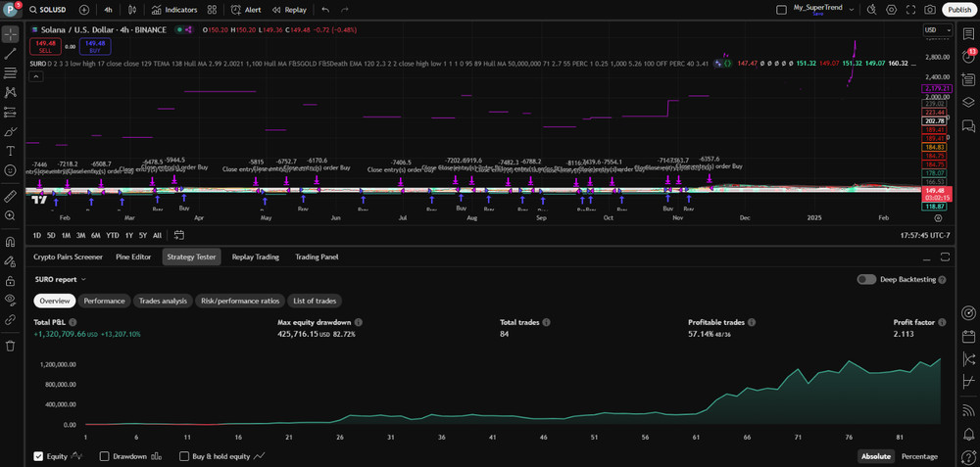
Task: Open the chart settings gear icon
Action: point(892,10)
